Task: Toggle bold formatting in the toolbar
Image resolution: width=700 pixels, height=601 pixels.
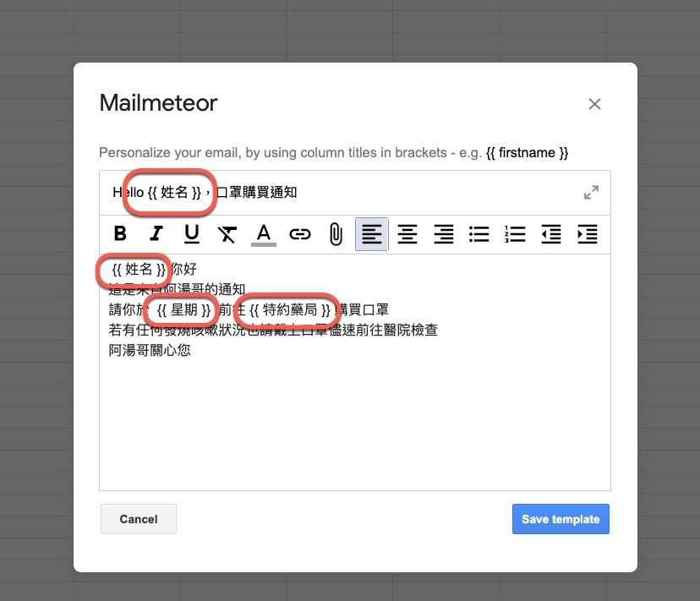Action: (120, 233)
